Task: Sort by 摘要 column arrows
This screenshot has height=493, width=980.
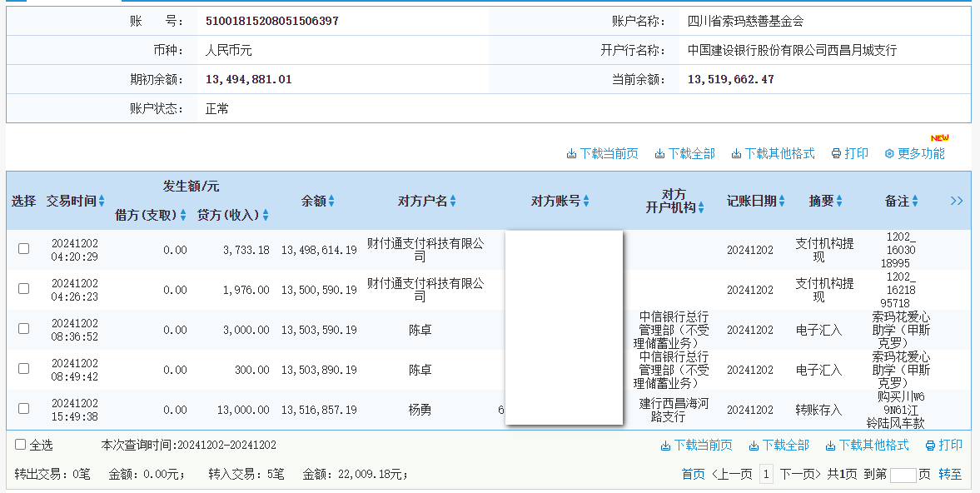Action: [838, 202]
